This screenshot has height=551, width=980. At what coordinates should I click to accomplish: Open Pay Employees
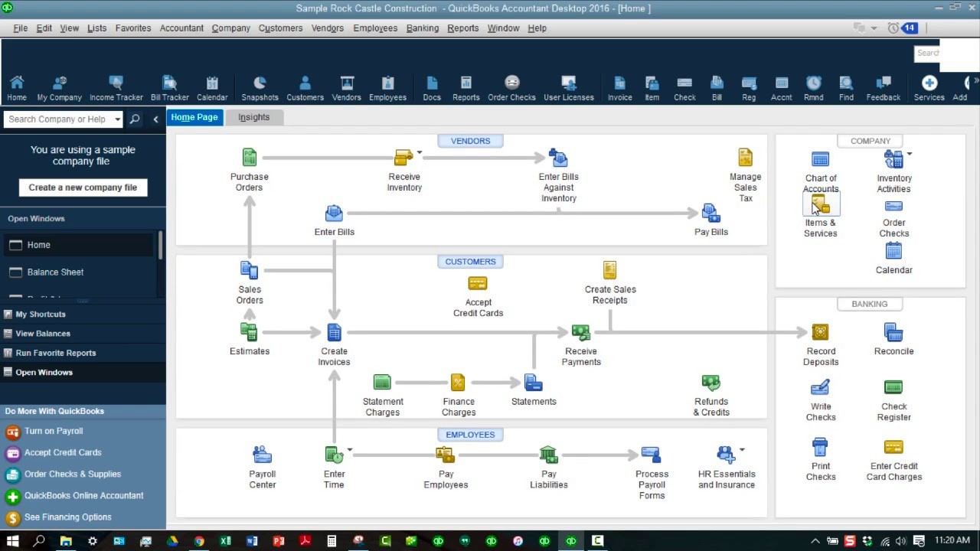point(445,455)
